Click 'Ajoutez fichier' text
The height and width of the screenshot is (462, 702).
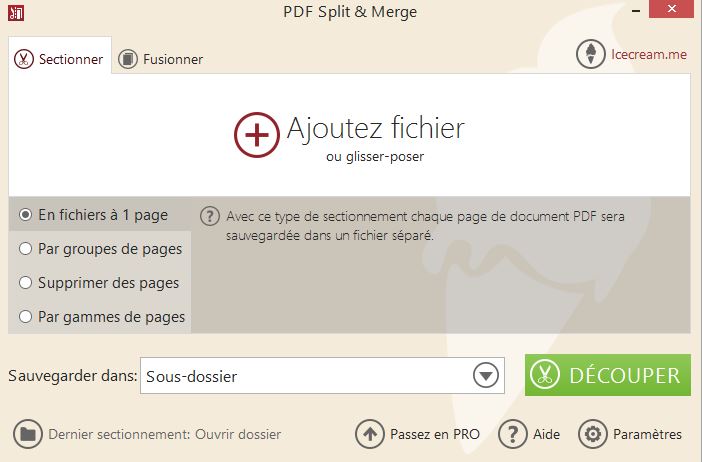[x=376, y=129]
